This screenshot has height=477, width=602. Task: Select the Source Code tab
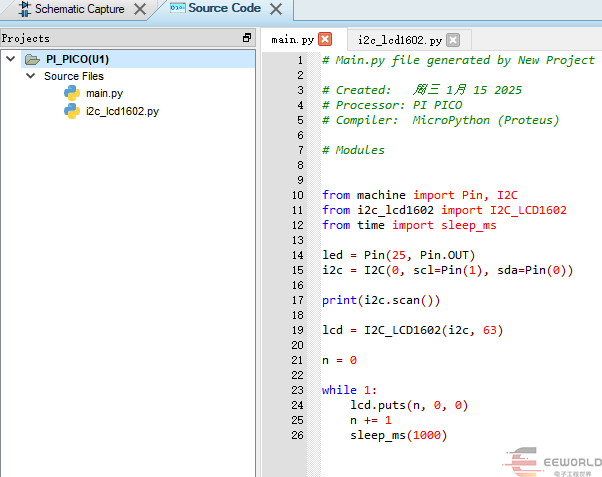point(223,8)
